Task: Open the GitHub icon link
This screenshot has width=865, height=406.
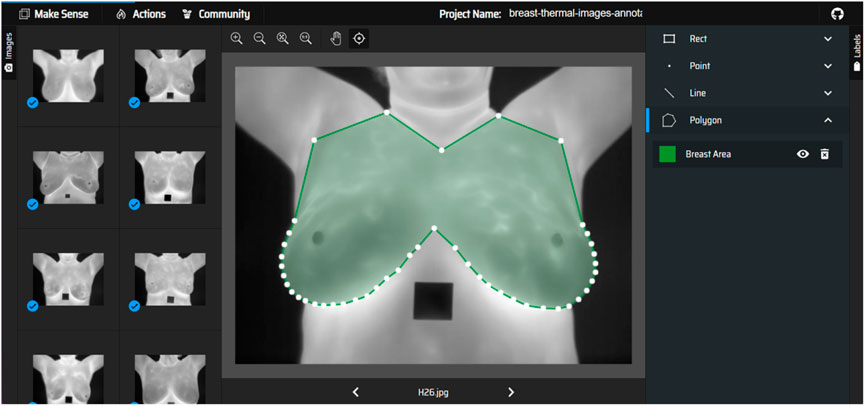Action: (838, 14)
